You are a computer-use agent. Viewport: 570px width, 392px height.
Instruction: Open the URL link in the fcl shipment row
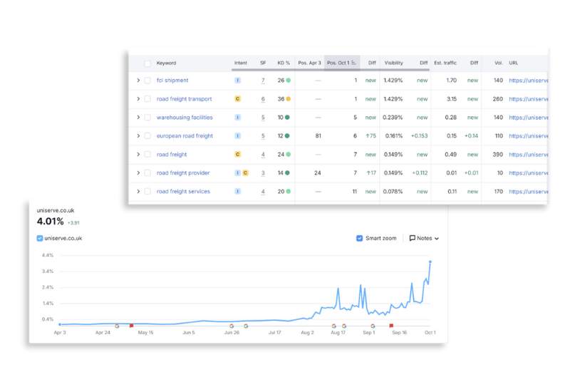(x=528, y=81)
